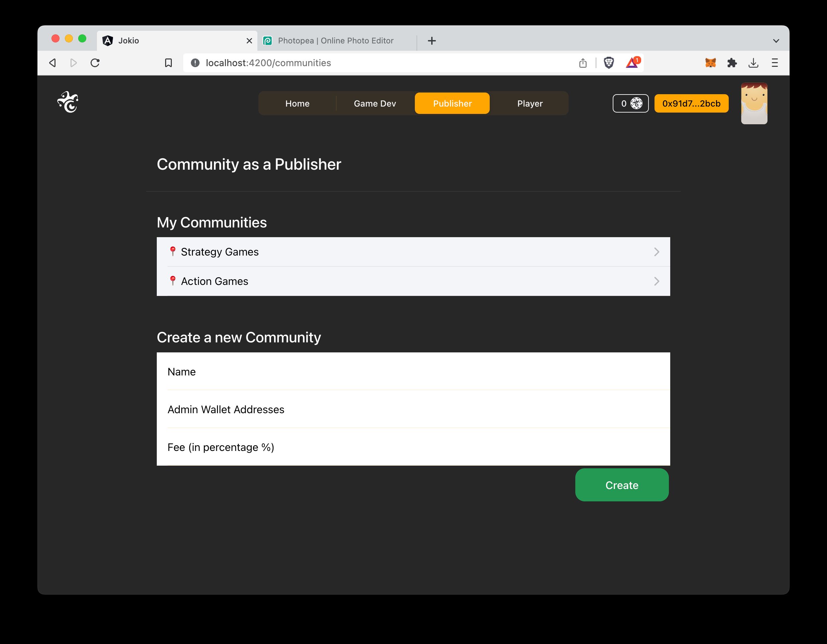
Task: Switch to the Player tab
Action: [x=529, y=103]
